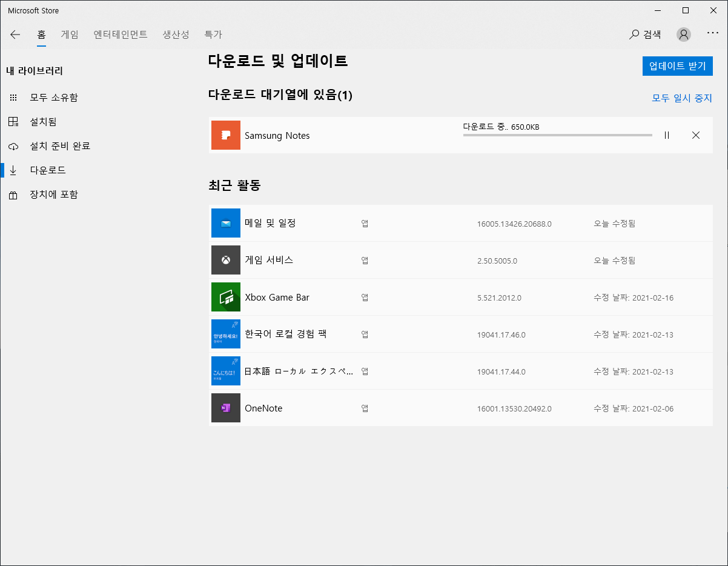Switch to the 게임 tab
The width and height of the screenshot is (728, 566).
[x=70, y=35]
